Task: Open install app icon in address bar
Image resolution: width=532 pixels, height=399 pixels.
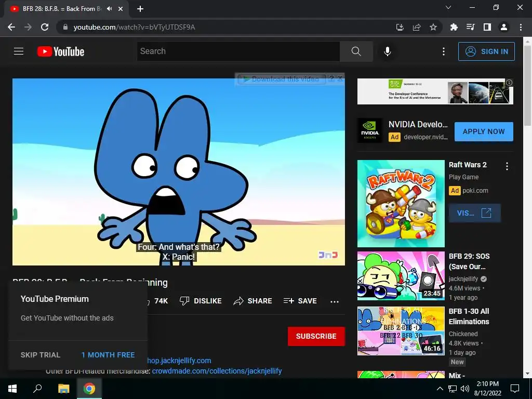Action: [x=400, y=27]
